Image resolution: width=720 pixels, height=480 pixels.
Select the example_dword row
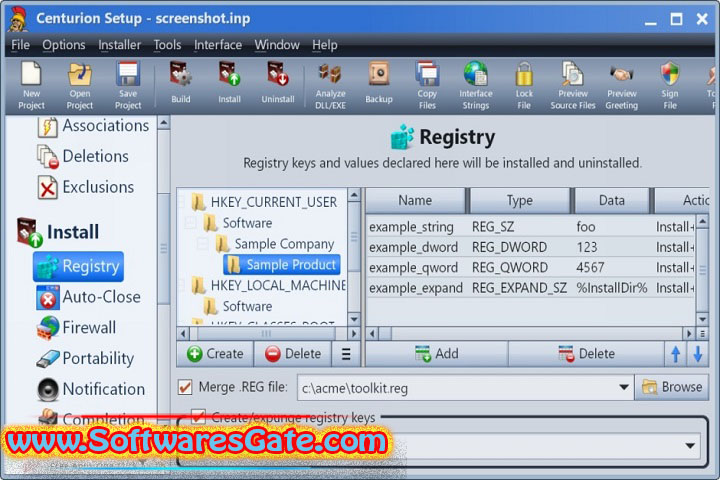point(531,248)
